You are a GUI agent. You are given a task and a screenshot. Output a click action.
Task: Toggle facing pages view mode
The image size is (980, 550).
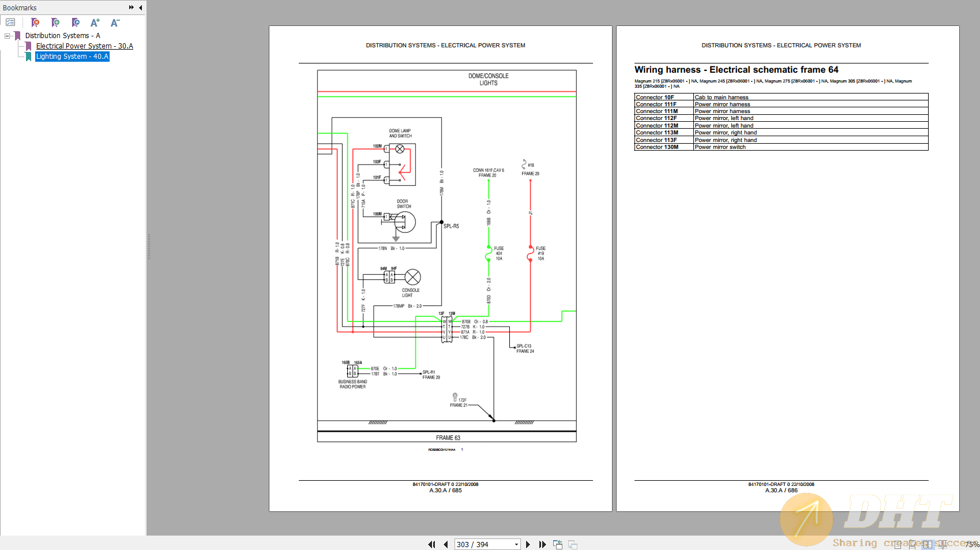tap(928, 544)
